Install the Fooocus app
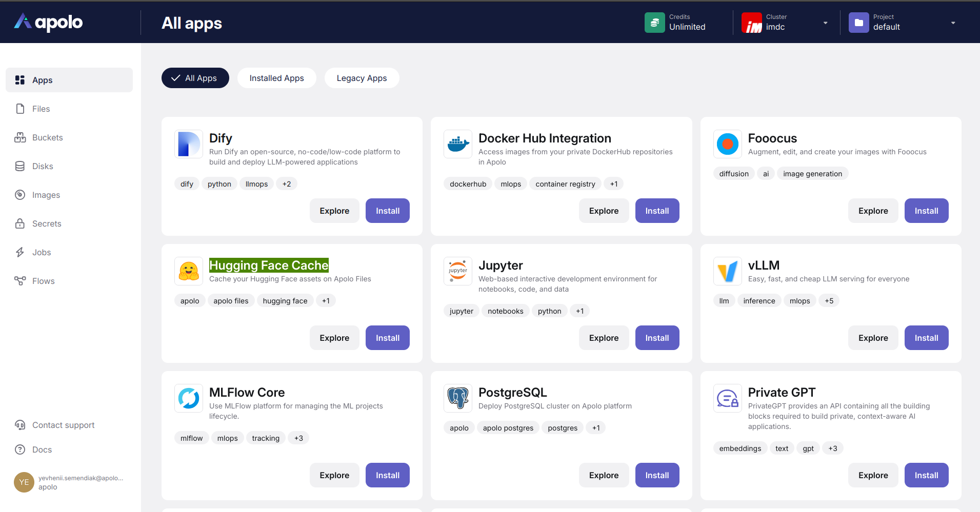Image resolution: width=980 pixels, height=512 pixels. pyautogui.click(x=926, y=211)
